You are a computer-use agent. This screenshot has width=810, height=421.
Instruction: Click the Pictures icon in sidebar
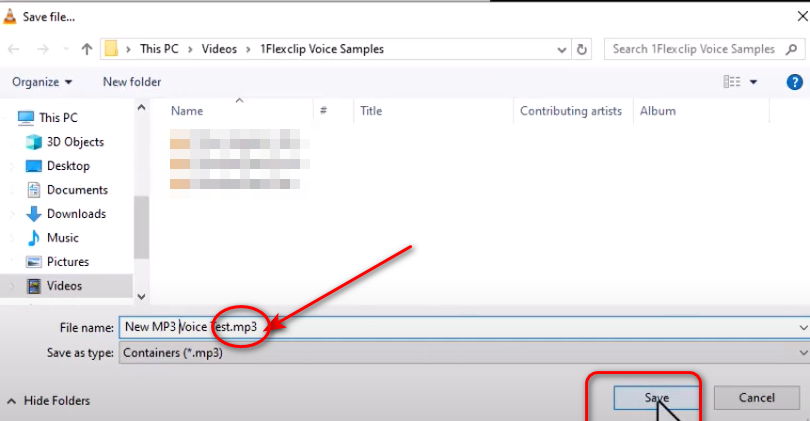(34, 262)
